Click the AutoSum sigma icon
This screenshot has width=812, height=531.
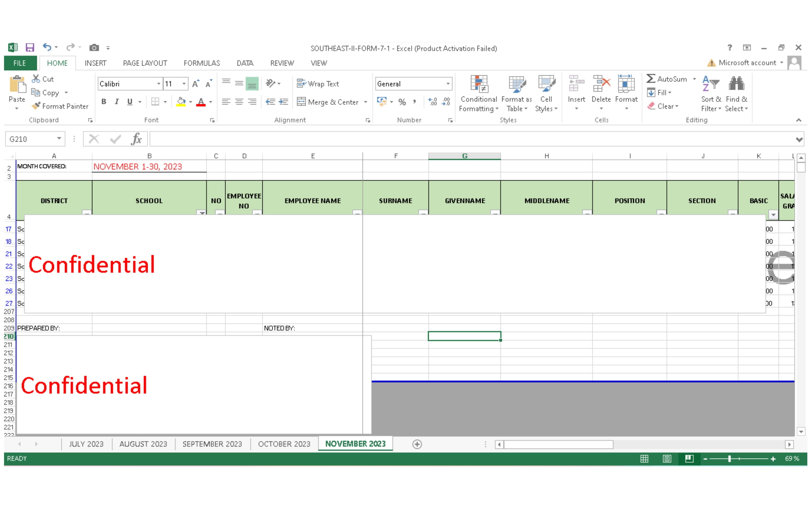(651, 79)
